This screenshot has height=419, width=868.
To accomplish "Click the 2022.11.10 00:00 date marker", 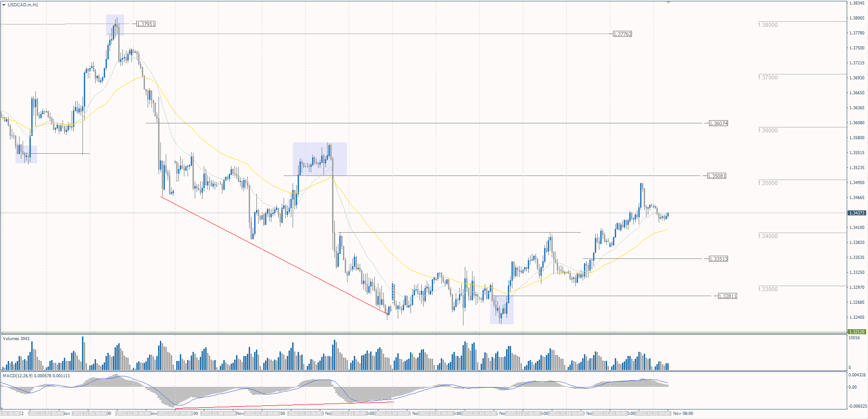I will 305,414.
